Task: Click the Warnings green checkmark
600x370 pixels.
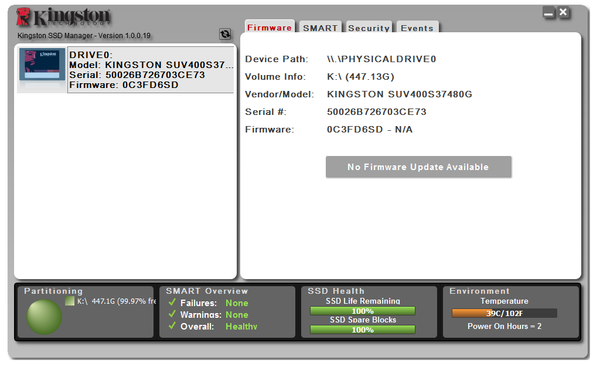Action: (x=172, y=314)
